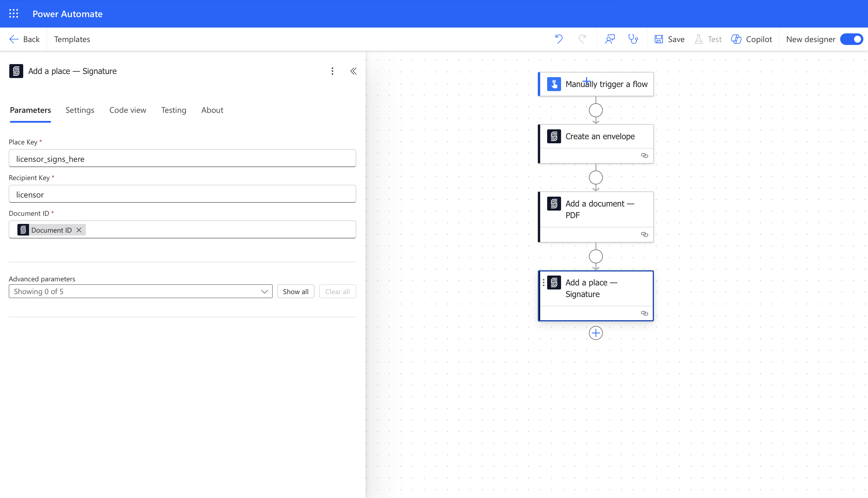This screenshot has width=868, height=498.
Task: Switch to the Testing tab
Action: (174, 110)
